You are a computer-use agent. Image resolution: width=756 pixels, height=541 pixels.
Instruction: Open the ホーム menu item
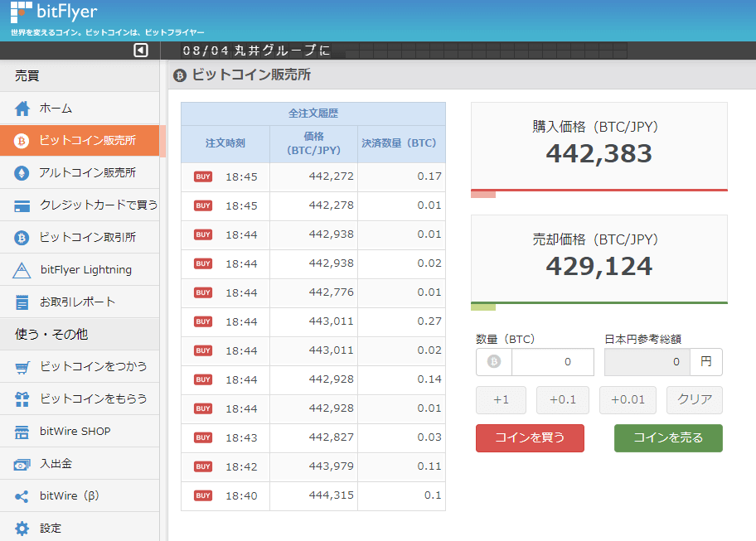point(80,108)
